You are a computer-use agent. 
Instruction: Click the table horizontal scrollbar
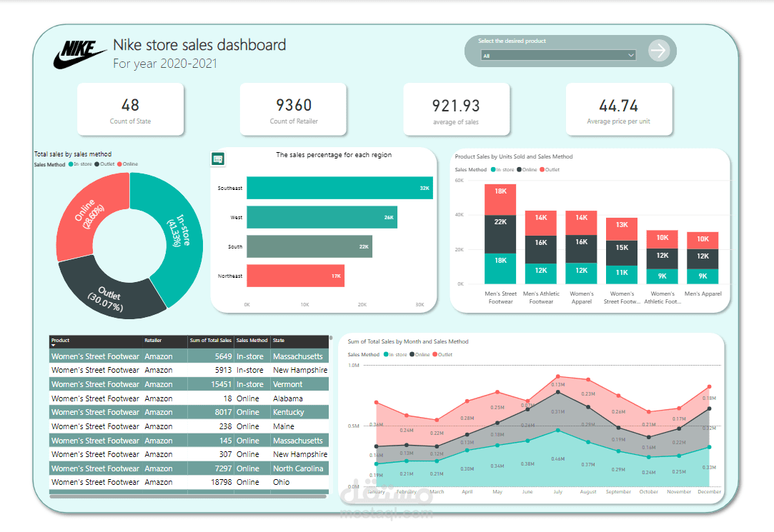pos(188,496)
